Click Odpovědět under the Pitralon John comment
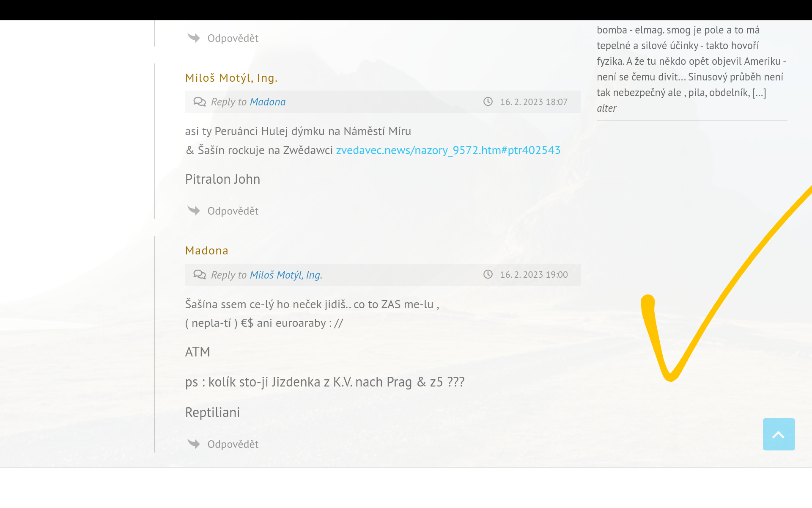The image size is (812, 508). click(x=233, y=211)
